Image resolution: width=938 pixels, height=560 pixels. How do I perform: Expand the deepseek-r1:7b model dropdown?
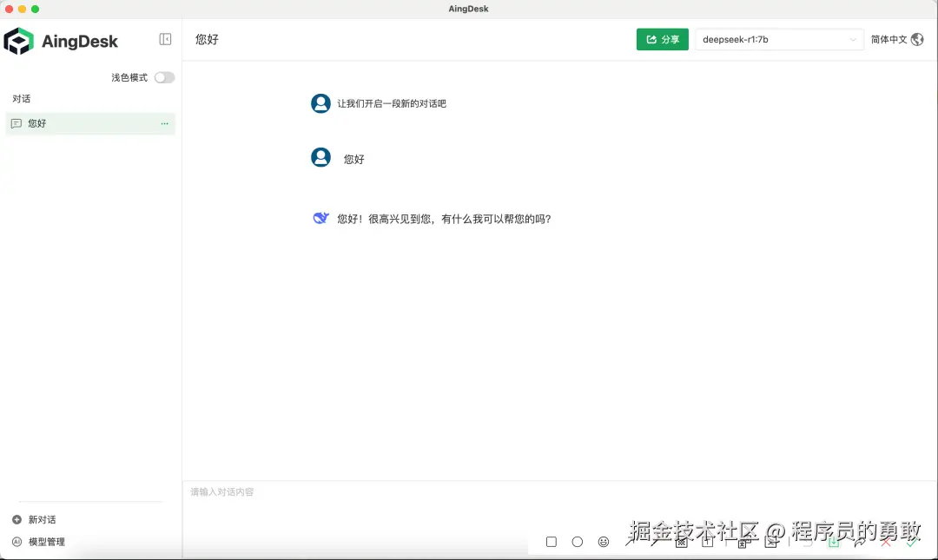click(x=779, y=39)
